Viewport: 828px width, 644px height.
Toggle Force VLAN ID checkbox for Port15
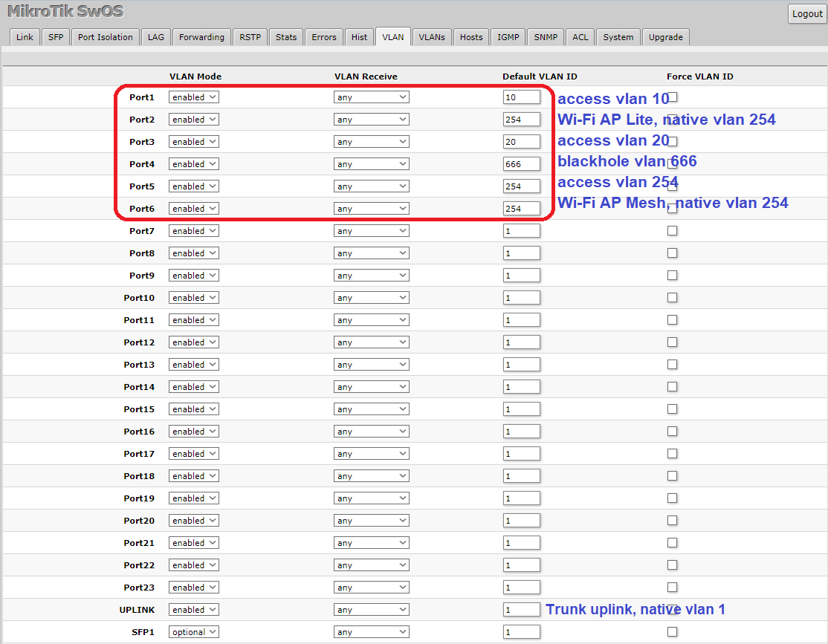coord(672,409)
